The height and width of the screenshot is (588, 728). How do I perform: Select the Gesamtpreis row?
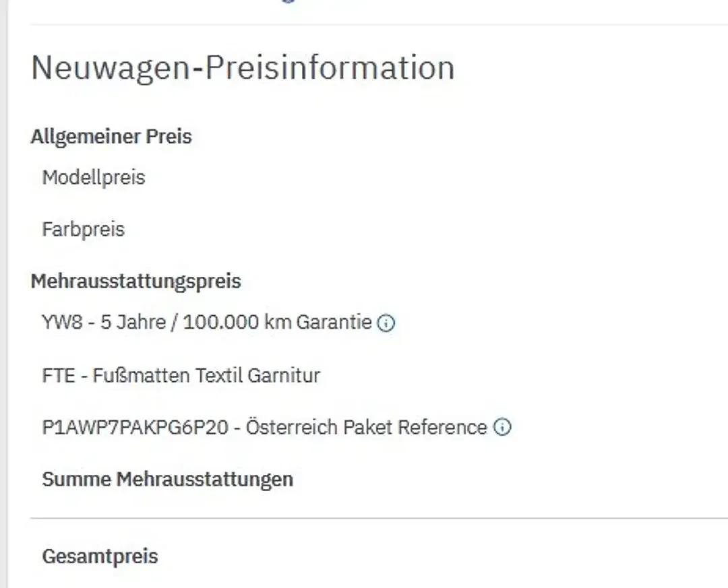click(100, 557)
